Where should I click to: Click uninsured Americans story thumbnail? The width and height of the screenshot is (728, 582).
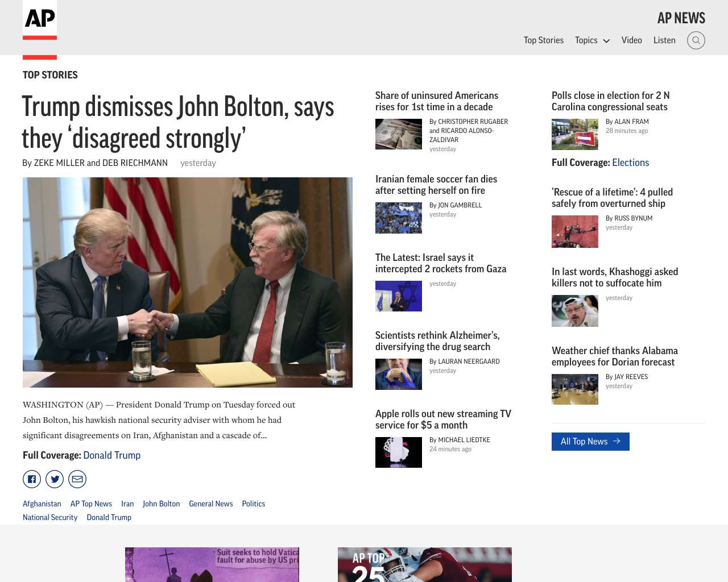pyautogui.click(x=399, y=134)
